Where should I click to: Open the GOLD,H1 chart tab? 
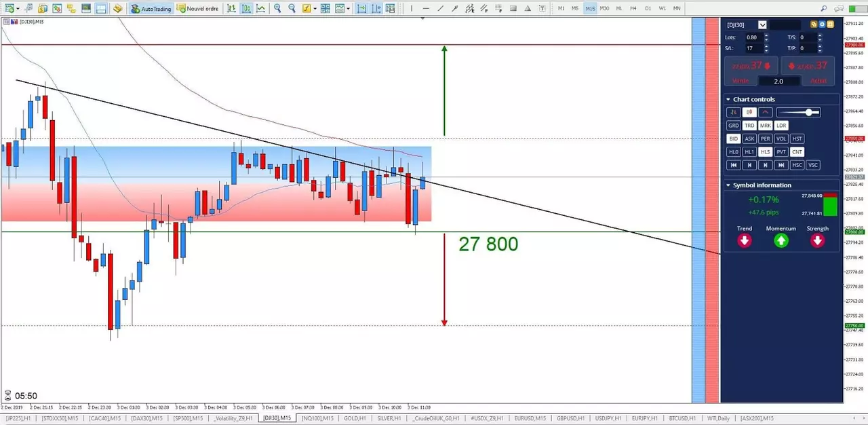click(x=355, y=418)
